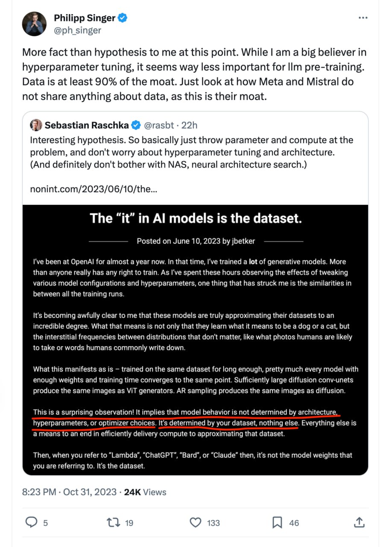Open the embedded blog post screenshot
392x547 pixels.
(195, 340)
